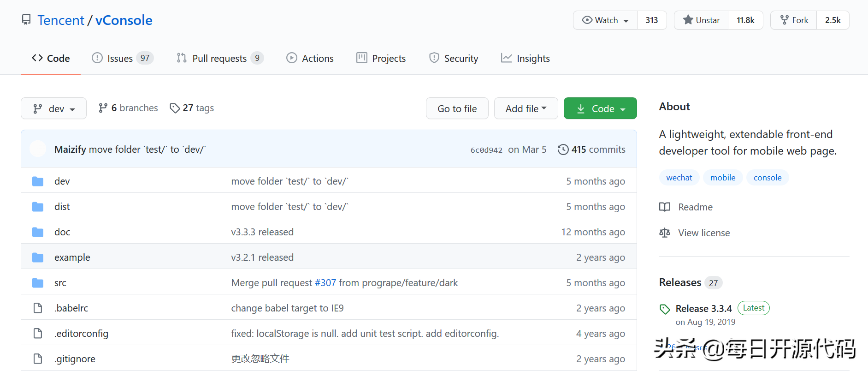
Task: Click the tag icon beside Release 3.3.4
Action: (x=665, y=309)
